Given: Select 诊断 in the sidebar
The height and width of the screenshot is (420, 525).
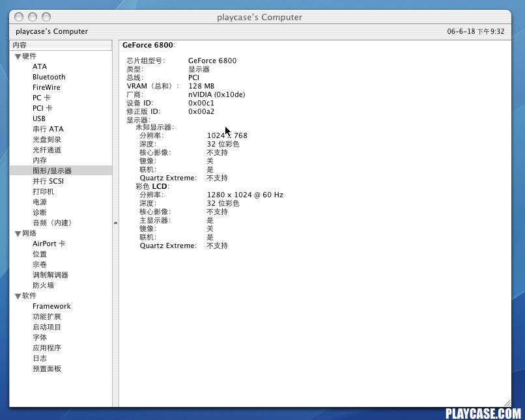Looking at the screenshot, I should [40, 212].
